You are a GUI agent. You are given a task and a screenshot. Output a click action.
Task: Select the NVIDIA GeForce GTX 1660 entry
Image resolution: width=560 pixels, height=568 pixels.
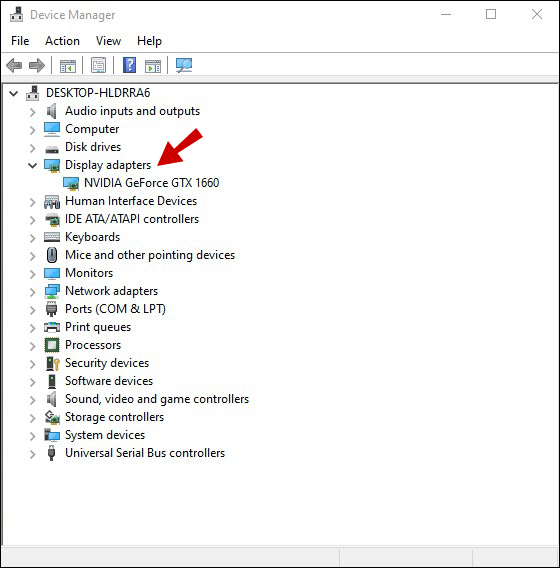pos(151,183)
